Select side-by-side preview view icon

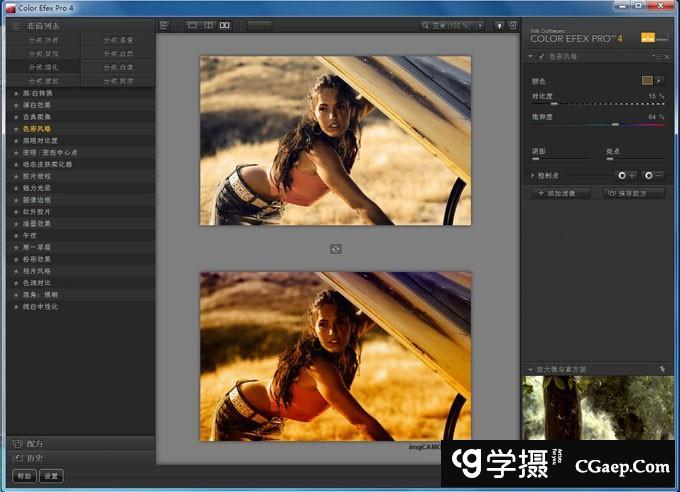(x=226, y=24)
